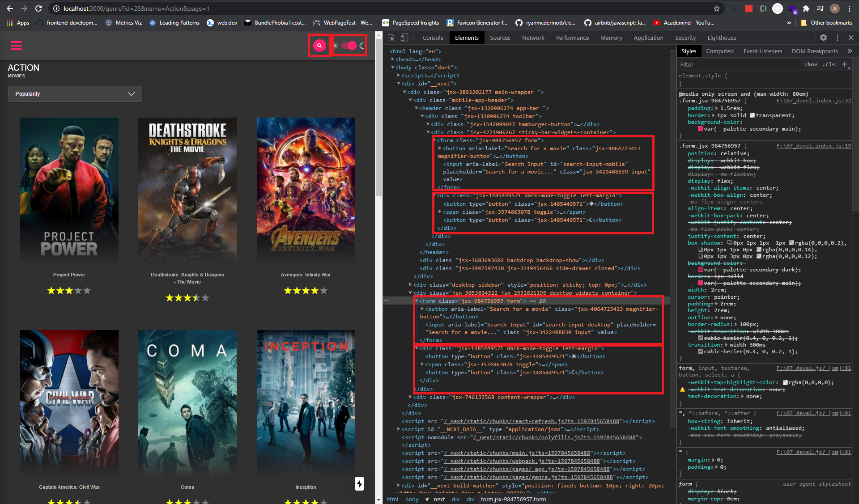Open the Lighthouse tab

coord(722,38)
